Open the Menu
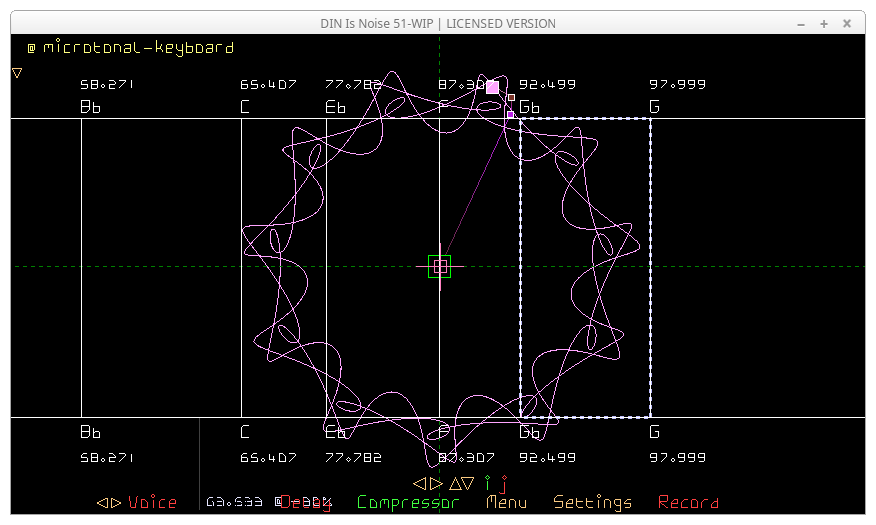This screenshot has height=525, width=876. tap(506, 502)
